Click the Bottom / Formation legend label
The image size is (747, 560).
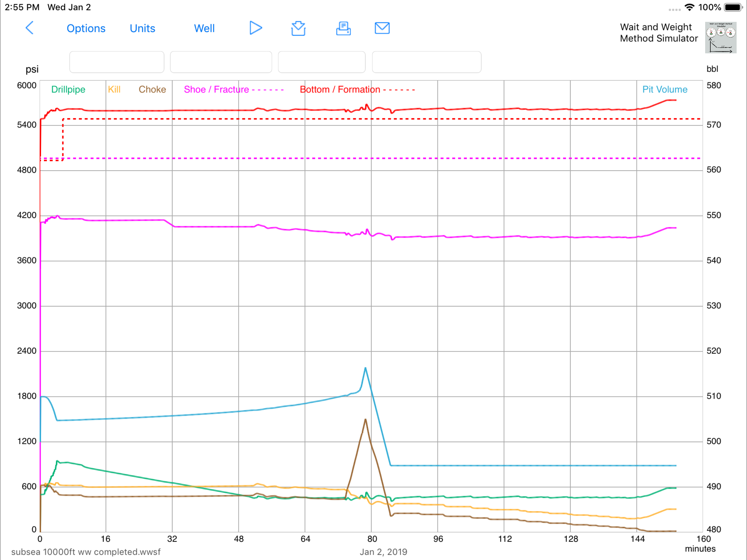340,89
